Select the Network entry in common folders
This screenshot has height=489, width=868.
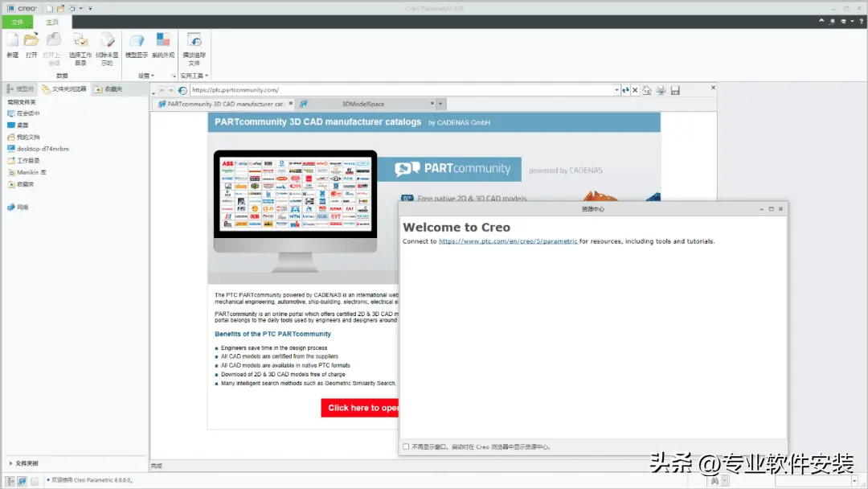[x=18, y=208]
